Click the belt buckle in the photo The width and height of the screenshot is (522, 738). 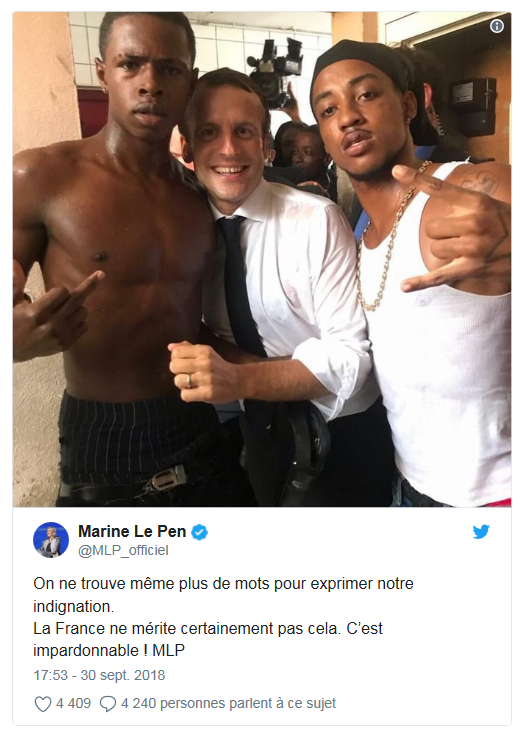169,478
